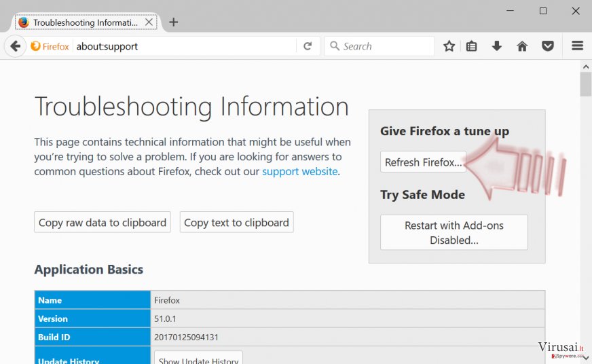Screen dimensions: 592x364
Task: Go to the Home page icon
Action: pyautogui.click(x=522, y=46)
